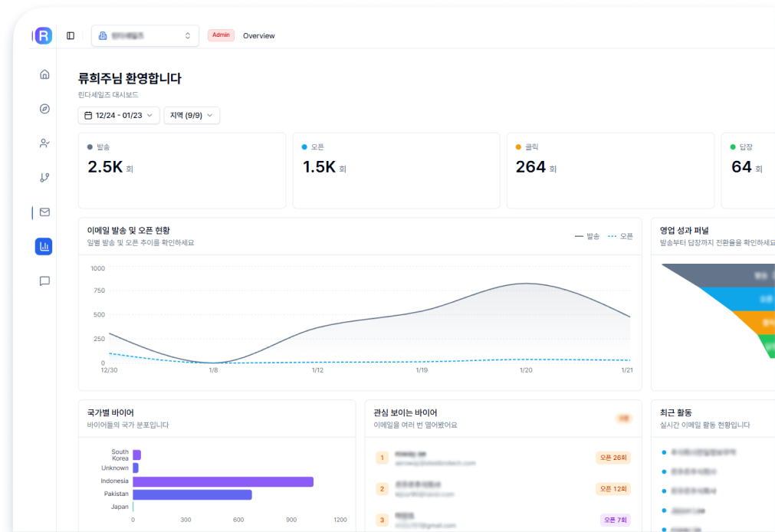Click the orange segment of the funnel
Viewport: 775px width, 532px height.
coord(755,322)
